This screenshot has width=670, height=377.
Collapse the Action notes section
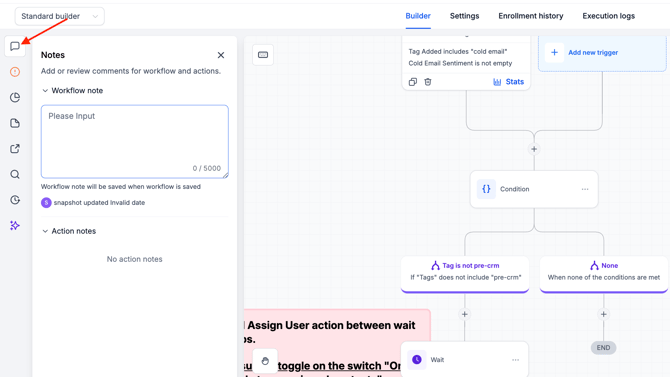69,231
